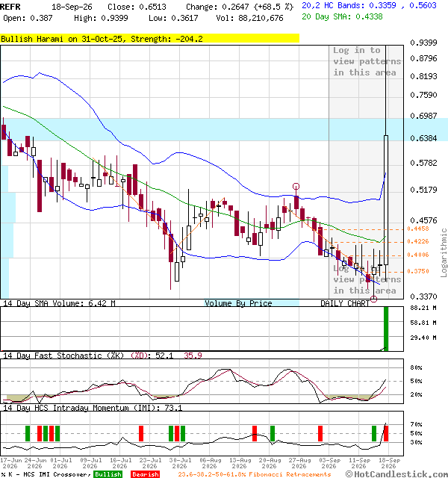Click the red circle marker above the late-August high candle
This screenshot has width=448, height=478.
[296, 186]
